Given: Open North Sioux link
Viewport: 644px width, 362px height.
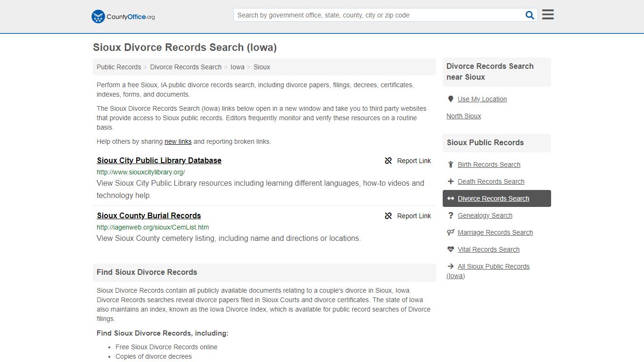Looking at the screenshot, I should click(464, 116).
